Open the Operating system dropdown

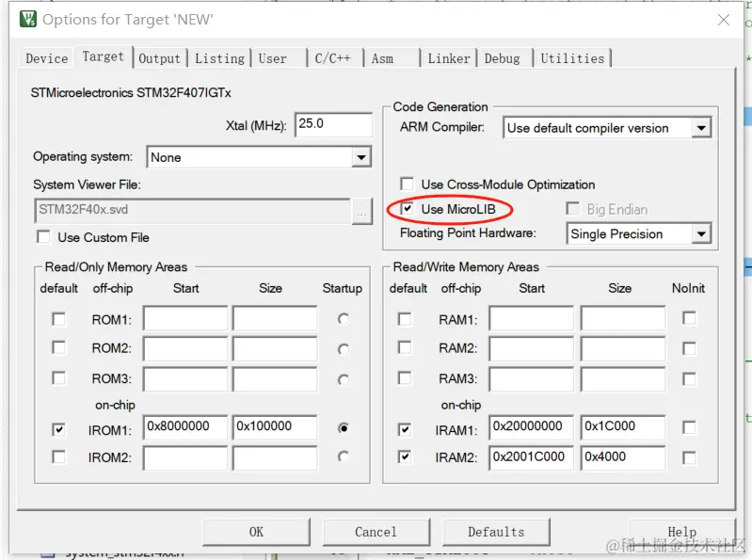(x=361, y=157)
